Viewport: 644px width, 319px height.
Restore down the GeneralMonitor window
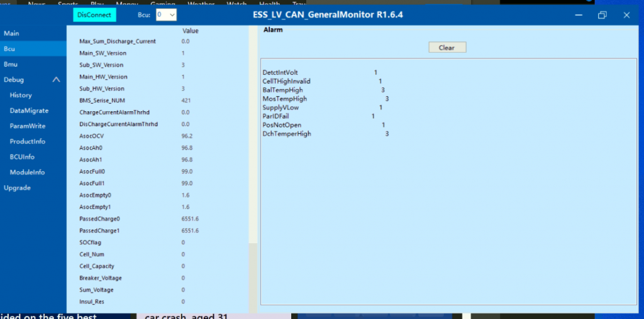coord(602,15)
